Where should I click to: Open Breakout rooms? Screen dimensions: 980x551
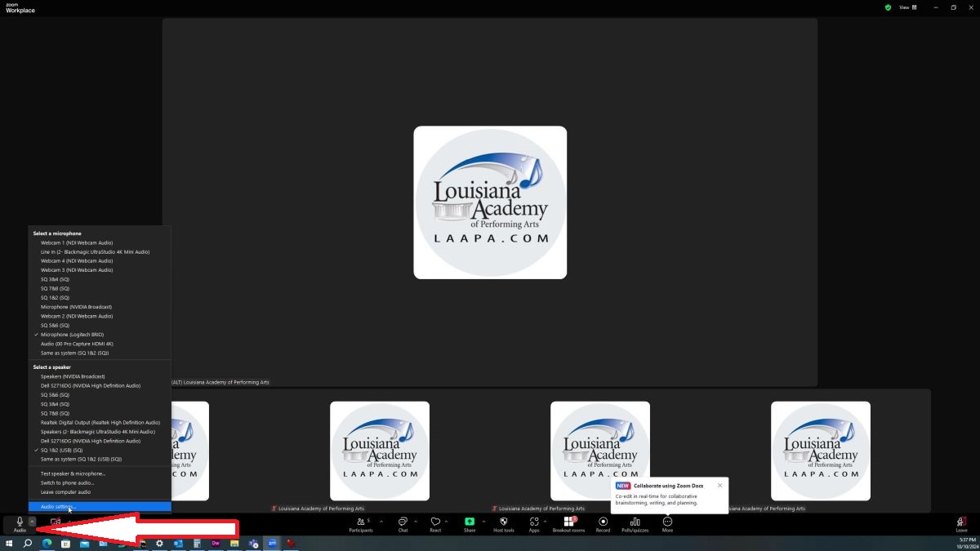[568, 522]
